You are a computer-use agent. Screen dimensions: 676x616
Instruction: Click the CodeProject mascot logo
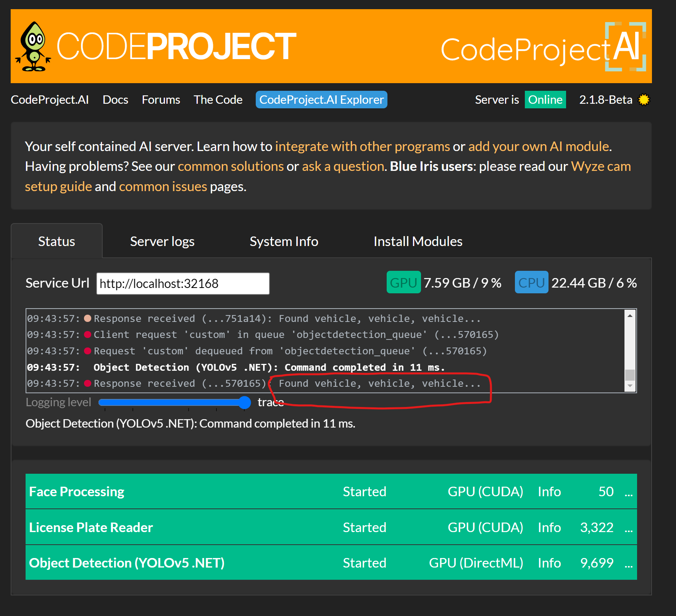point(33,47)
